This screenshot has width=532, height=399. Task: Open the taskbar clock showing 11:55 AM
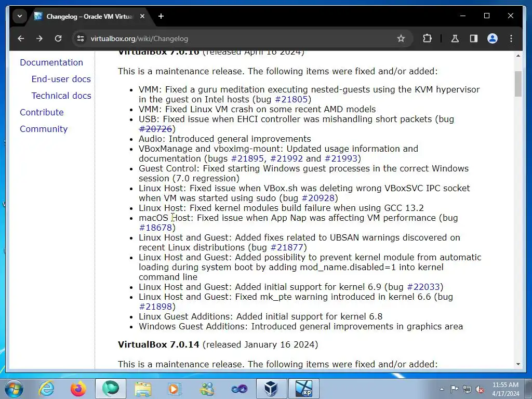tap(506, 389)
